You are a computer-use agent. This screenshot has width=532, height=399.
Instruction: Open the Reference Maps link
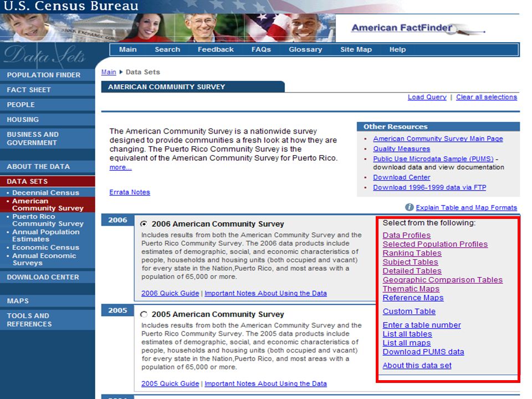[x=413, y=298]
